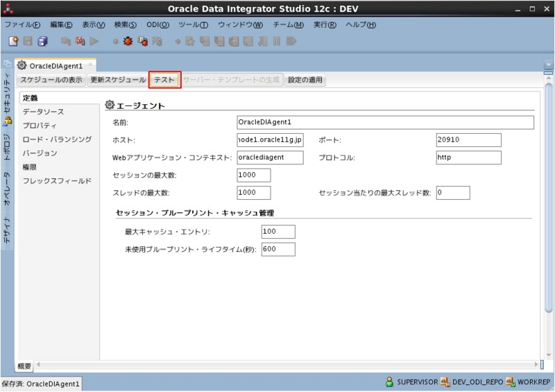Open the 実行 menu
The image size is (555, 392).
coord(325,25)
